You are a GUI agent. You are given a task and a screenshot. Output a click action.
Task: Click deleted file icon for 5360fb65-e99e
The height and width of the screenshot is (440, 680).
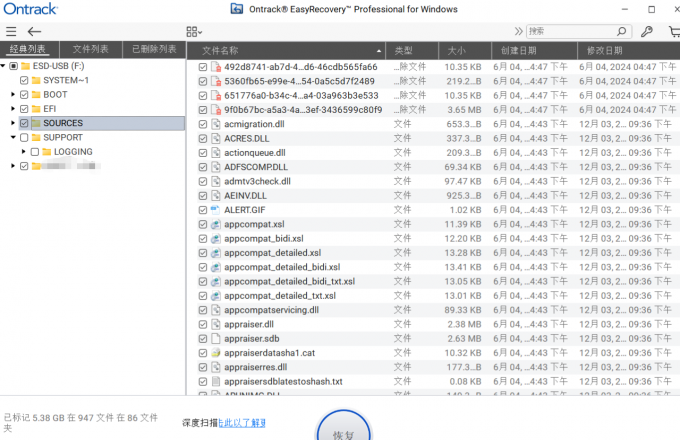point(216,81)
